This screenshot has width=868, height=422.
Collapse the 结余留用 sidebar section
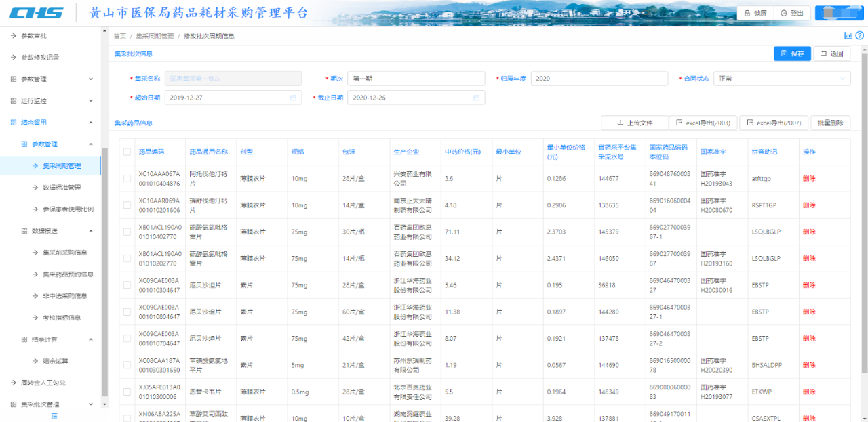[x=52, y=123]
